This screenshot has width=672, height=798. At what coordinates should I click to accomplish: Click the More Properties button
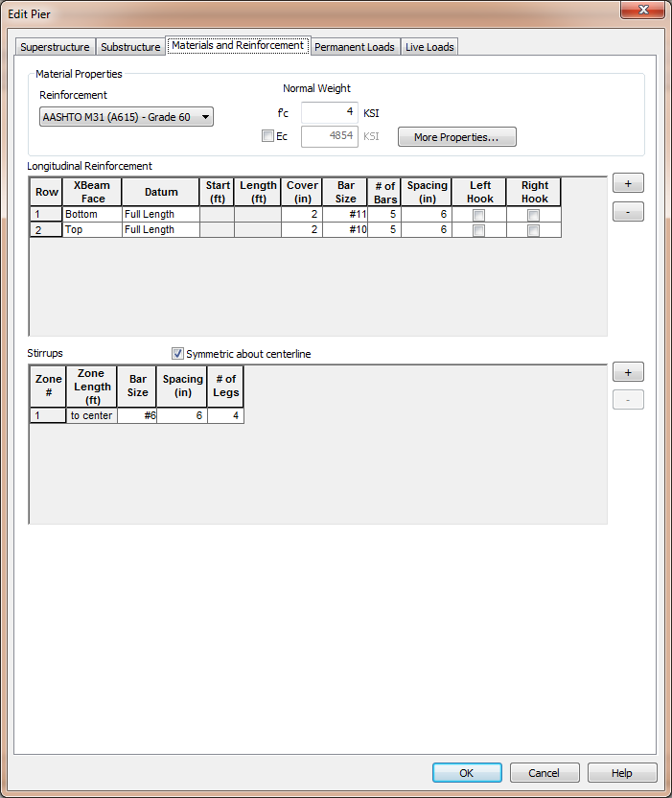pos(456,137)
